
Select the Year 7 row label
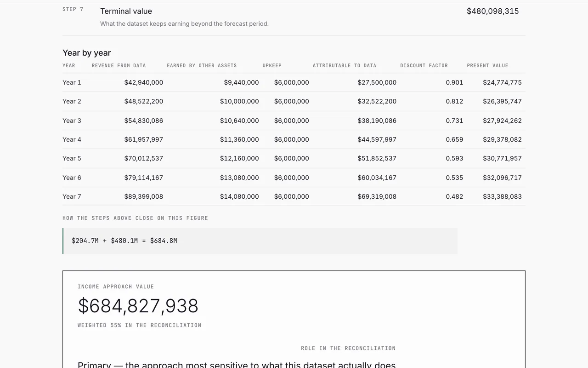[x=72, y=196]
